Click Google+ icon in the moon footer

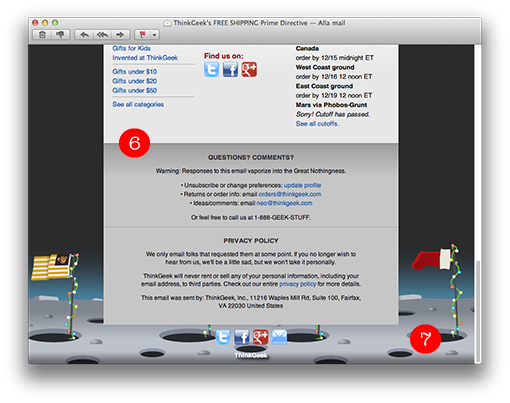coord(260,337)
